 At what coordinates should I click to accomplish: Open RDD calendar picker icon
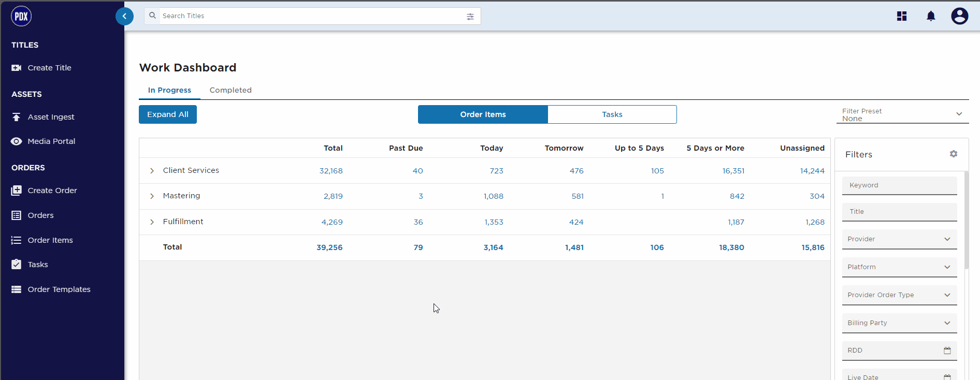947,350
